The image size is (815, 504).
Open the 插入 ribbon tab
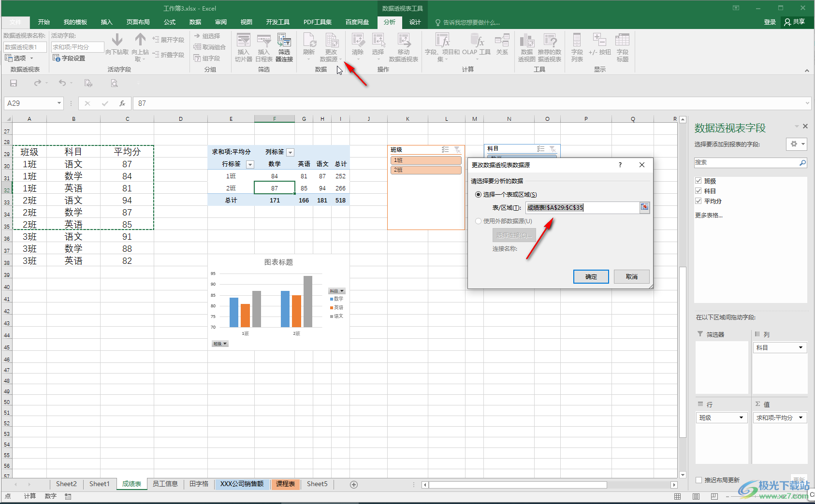coord(106,22)
